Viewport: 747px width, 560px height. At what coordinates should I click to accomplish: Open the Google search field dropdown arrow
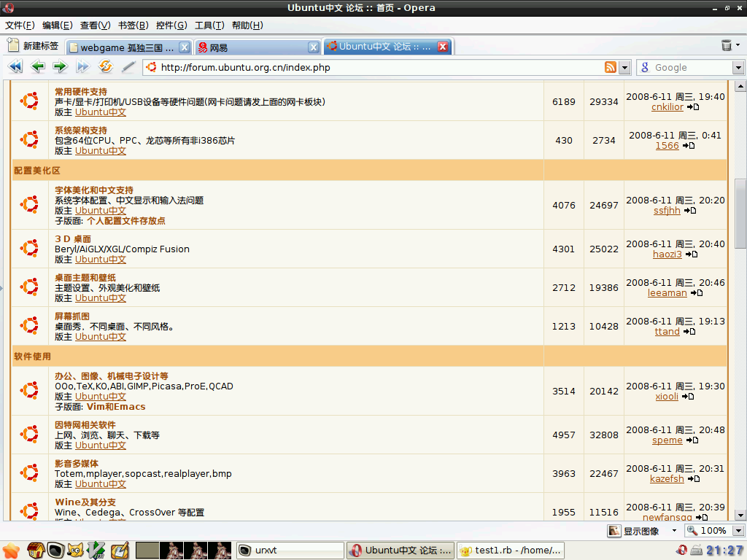738,68
